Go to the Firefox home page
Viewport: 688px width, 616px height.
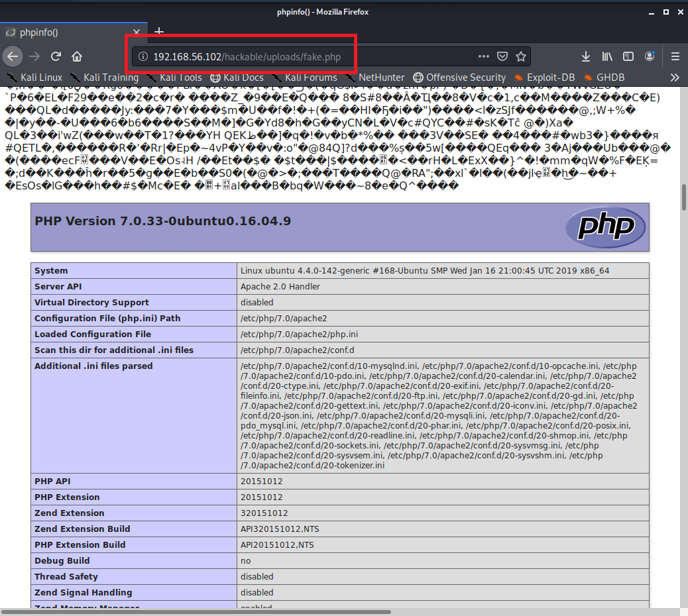click(x=77, y=56)
